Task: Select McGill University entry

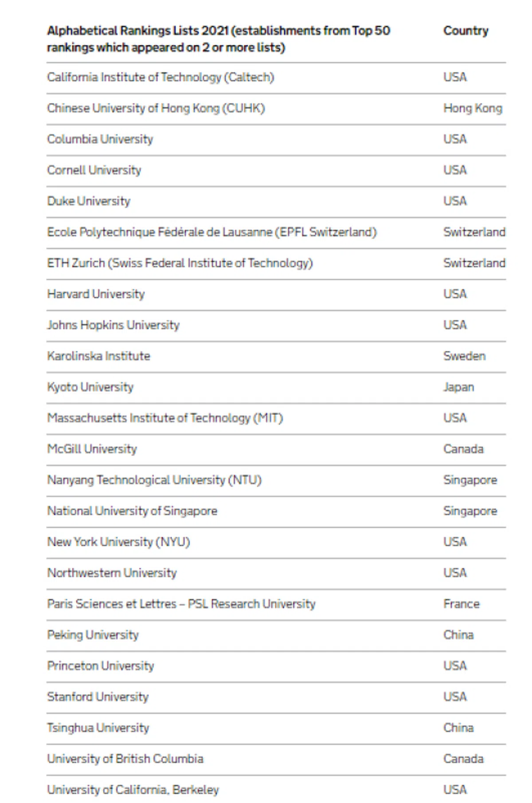Action: (x=92, y=449)
